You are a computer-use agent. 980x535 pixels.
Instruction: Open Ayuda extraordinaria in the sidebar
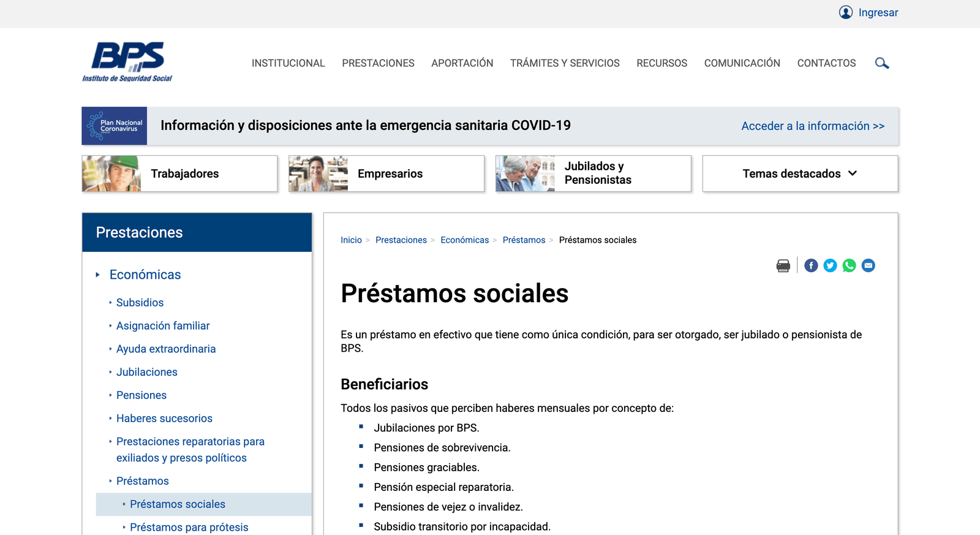pyautogui.click(x=166, y=349)
